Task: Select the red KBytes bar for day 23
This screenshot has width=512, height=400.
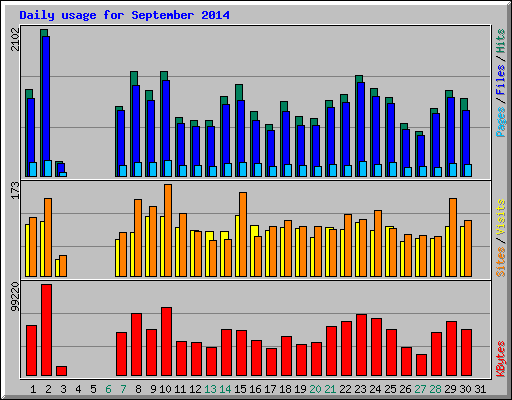Action: (361, 345)
